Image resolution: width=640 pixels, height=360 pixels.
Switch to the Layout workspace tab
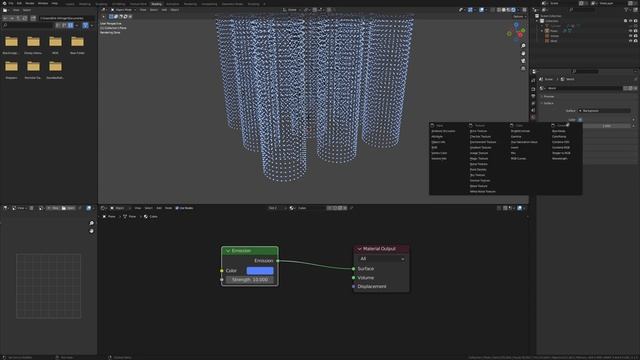[70, 4]
